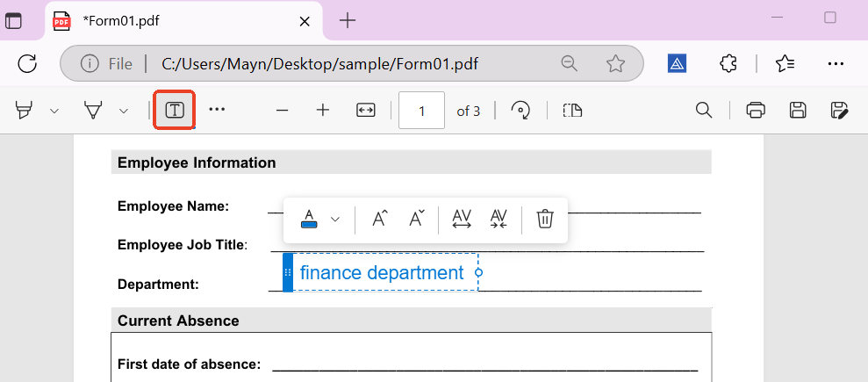Click the Highlight pen tool
868x382 pixels.
[24, 110]
